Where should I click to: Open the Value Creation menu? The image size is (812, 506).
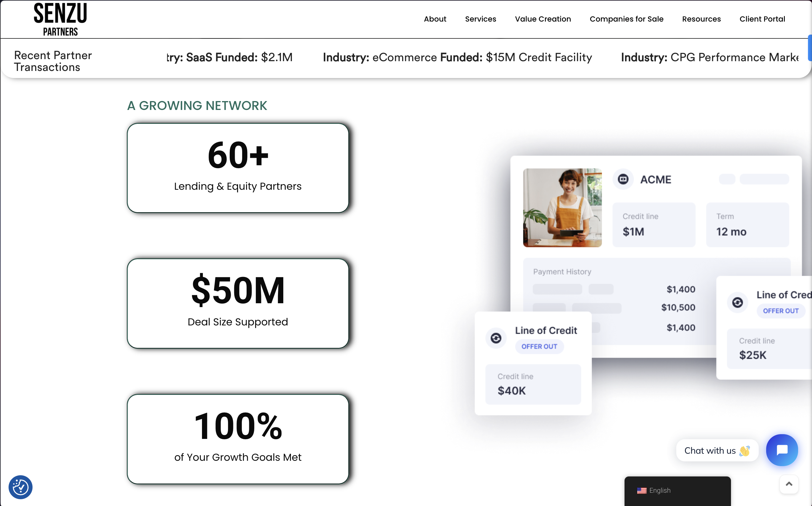click(543, 19)
